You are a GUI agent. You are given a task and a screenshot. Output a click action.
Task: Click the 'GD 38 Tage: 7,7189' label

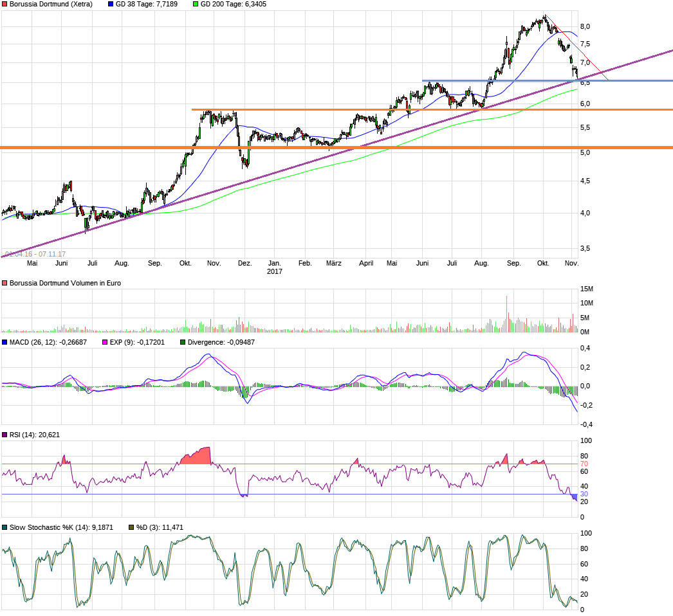pos(147,5)
